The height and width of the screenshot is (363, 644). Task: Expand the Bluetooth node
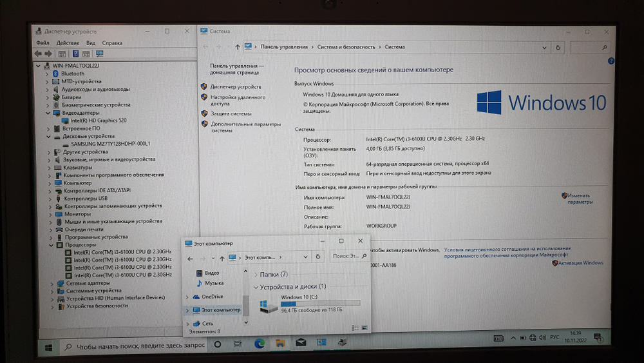click(x=47, y=74)
